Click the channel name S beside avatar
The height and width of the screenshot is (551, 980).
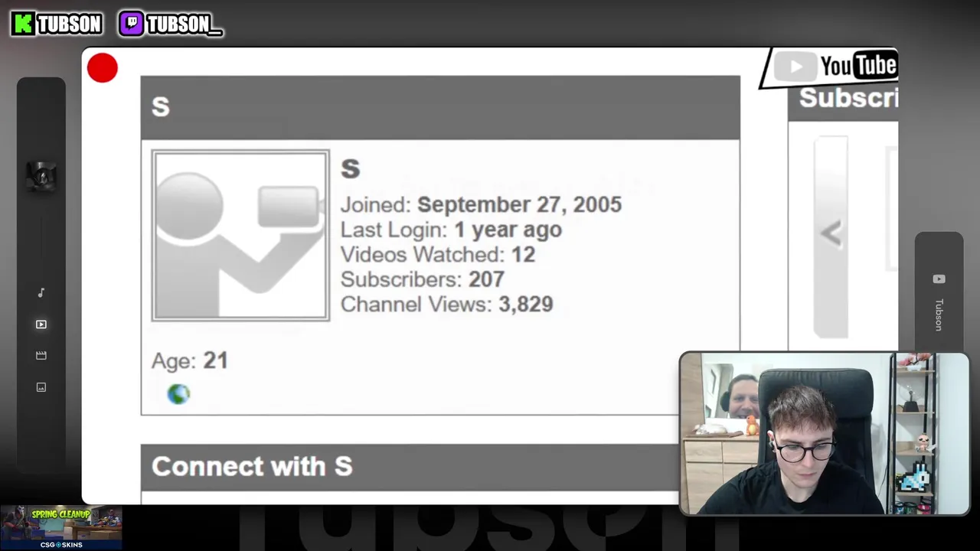[x=350, y=169]
